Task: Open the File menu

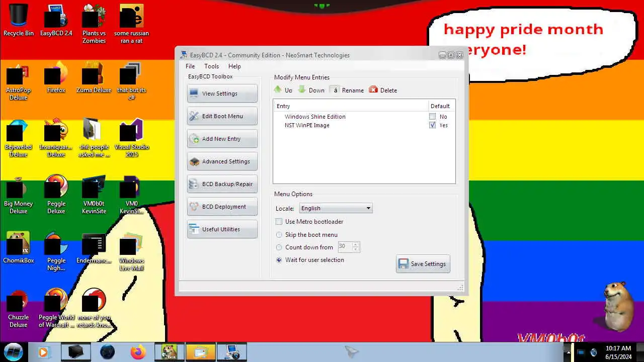Action: point(190,66)
